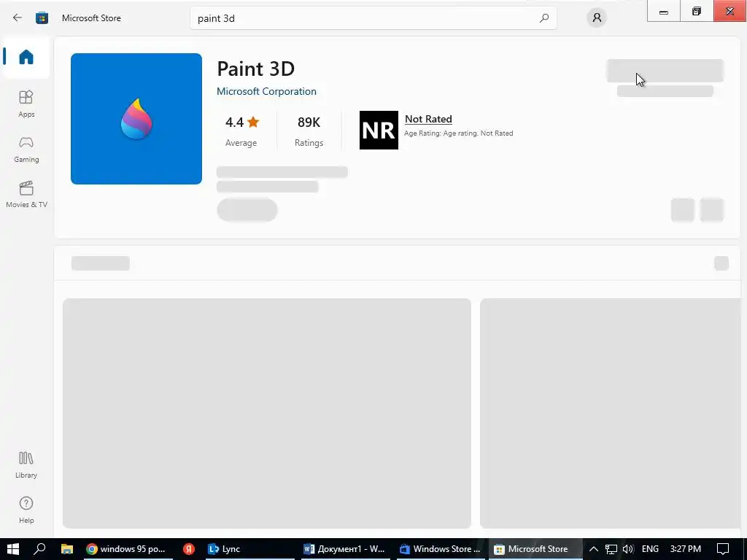Open the Apps section
This screenshot has height=560, width=747.
click(26, 104)
